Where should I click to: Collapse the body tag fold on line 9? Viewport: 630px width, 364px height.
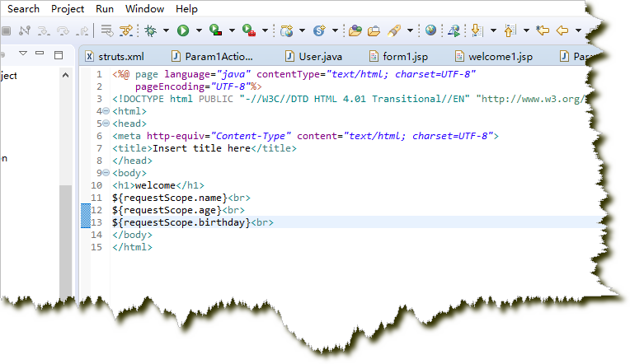tap(106, 173)
